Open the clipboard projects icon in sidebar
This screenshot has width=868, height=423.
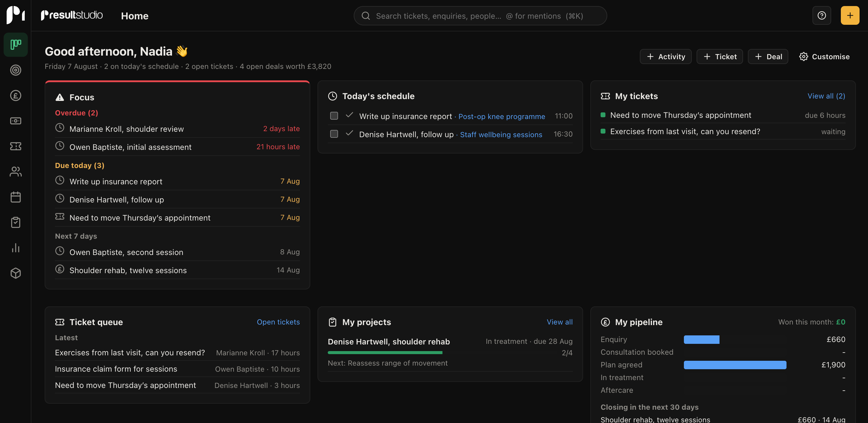tap(15, 222)
